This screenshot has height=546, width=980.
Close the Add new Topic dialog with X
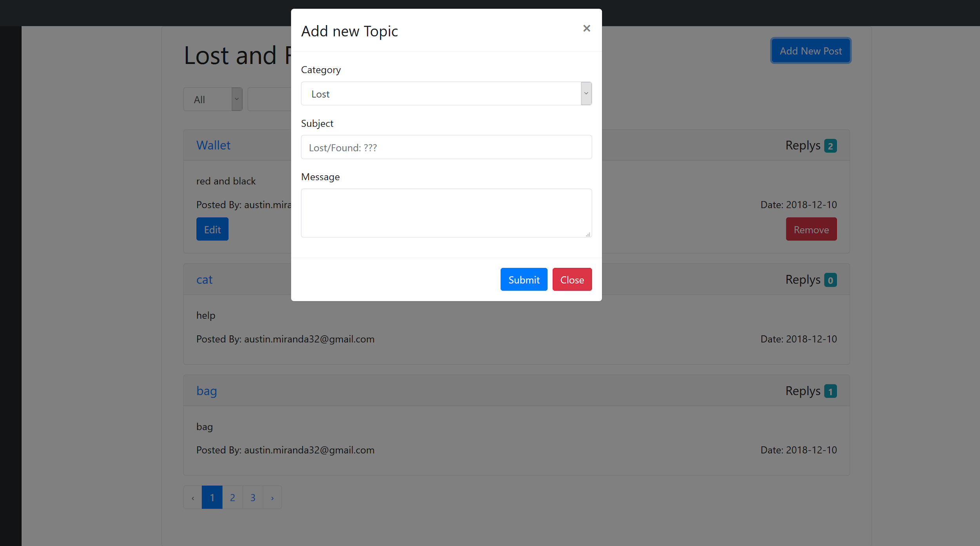586,29
